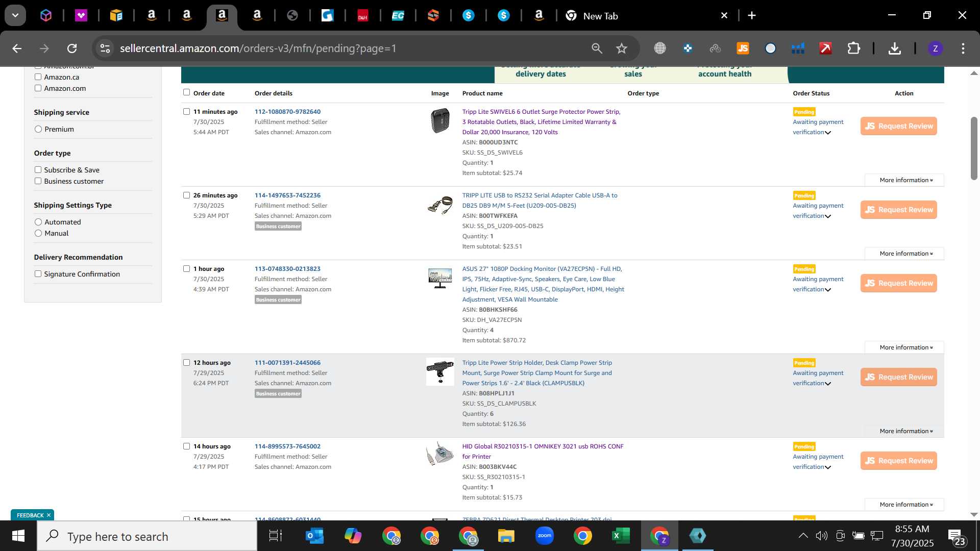Viewport: 980px width, 551px height.
Task: Bookmark this page with the star icon
Action: (621, 48)
